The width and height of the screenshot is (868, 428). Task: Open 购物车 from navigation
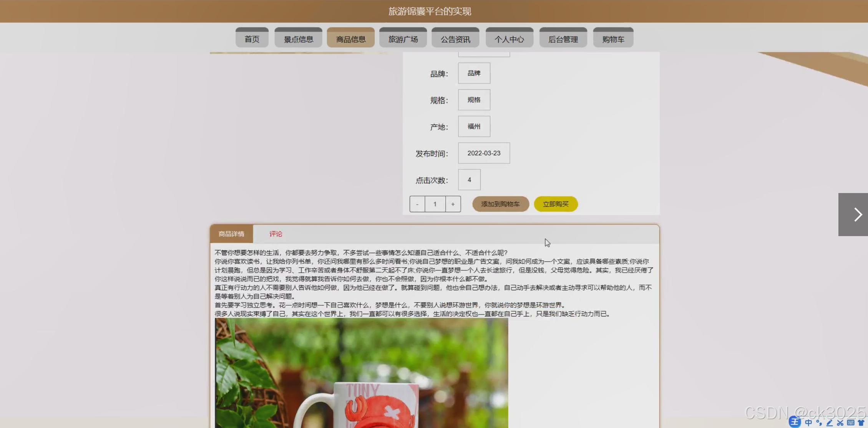pyautogui.click(x=613, y=39)
